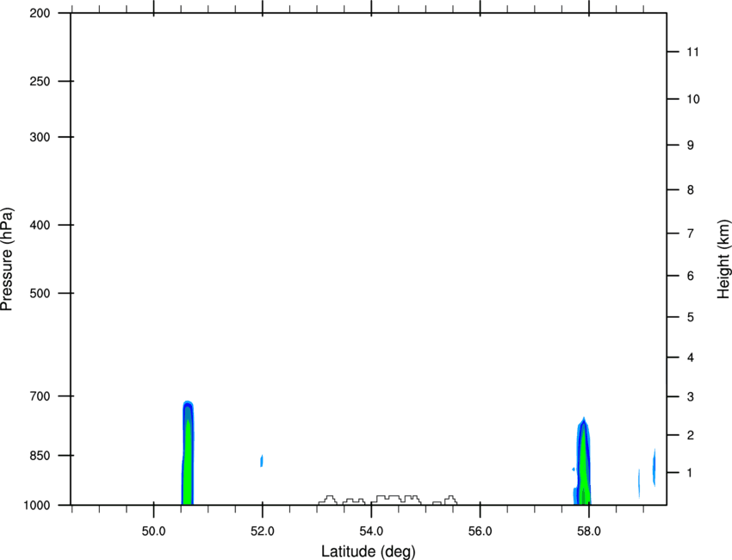
Task: Click the rightmost blue streak near 59 latitude
Action: tap(654, 467)
